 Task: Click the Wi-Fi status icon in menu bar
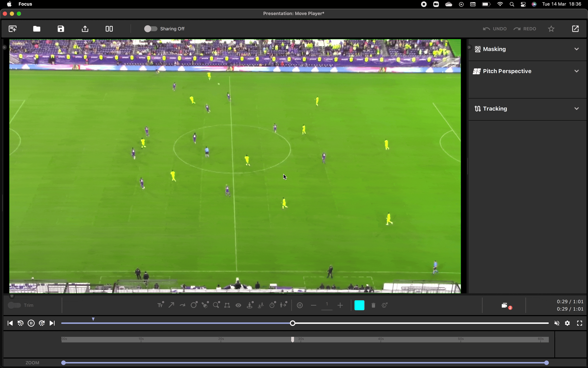click(x=500, y=4)
